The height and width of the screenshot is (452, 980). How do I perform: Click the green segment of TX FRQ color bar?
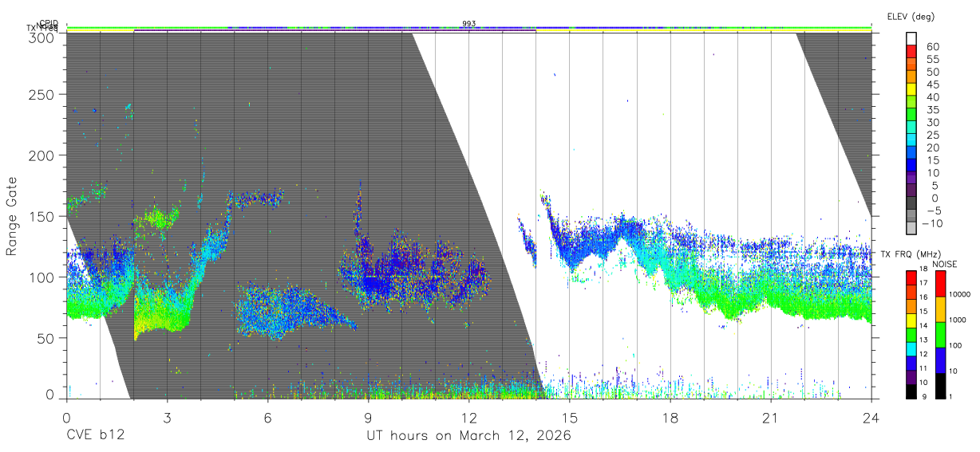point(911,334)
